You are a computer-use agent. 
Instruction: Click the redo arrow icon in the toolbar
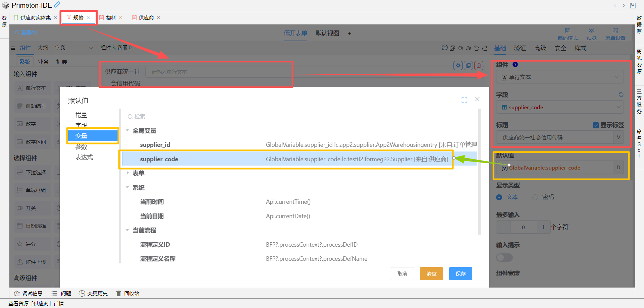click(485, 48)
